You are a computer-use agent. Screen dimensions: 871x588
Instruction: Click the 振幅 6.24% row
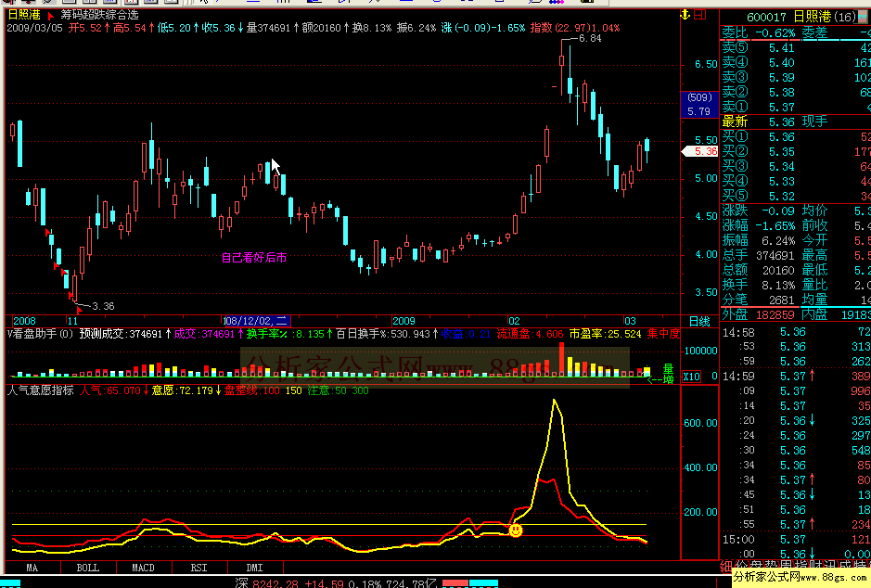coord(758,240)
